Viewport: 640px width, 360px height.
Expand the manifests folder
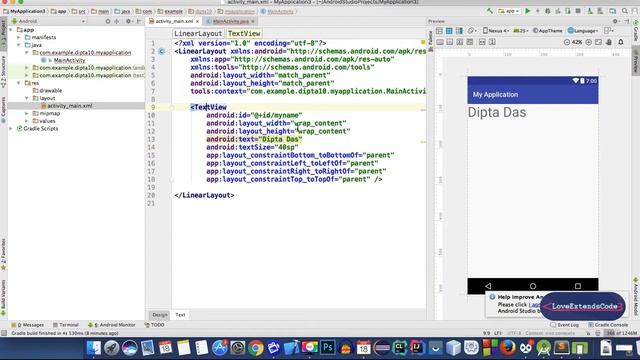coord(19,38)
